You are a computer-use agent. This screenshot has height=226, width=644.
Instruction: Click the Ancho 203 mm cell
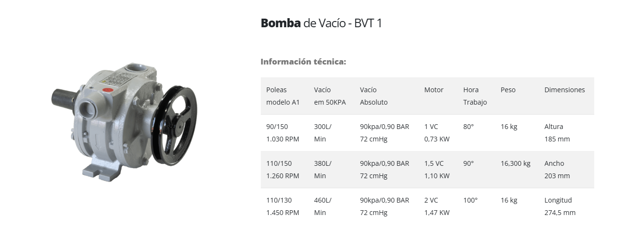tap(557, 170)
